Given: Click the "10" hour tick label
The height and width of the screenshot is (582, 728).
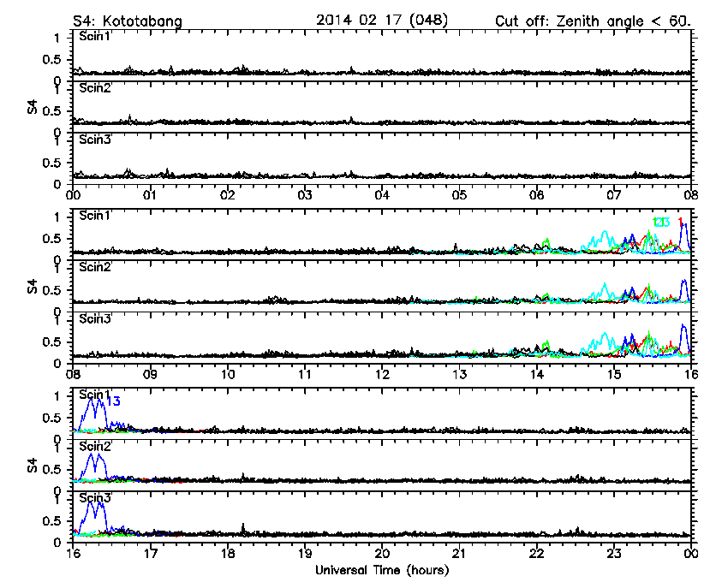Looking at the screenshot, I should (x=228, y=374).
